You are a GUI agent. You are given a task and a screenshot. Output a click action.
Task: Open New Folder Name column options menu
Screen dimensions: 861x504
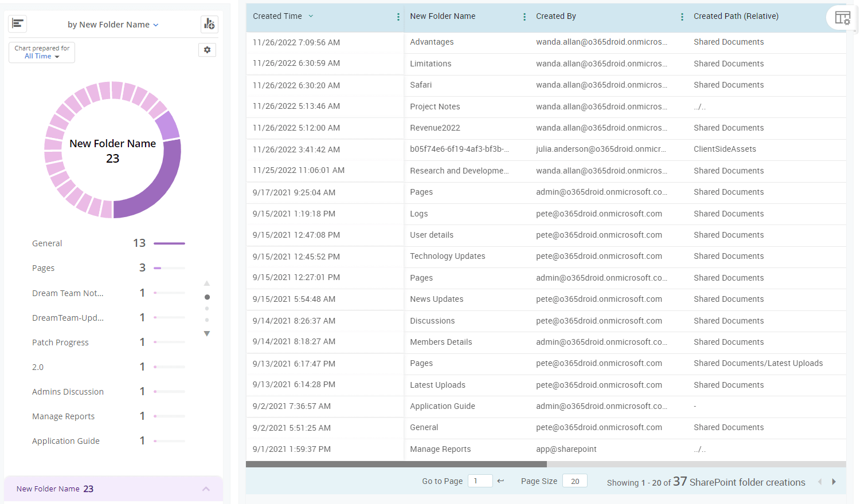coord(525,17)
